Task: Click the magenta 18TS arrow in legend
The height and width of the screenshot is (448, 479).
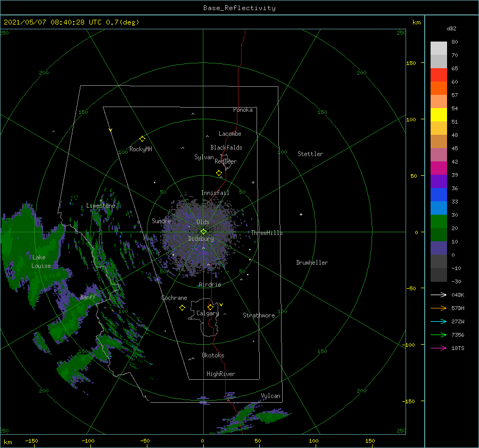Action: tap(439, 348)
